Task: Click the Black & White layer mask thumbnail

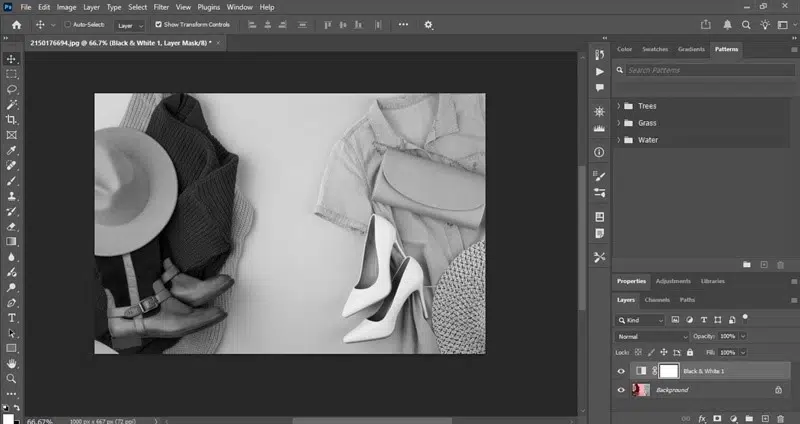Action: 668,371
